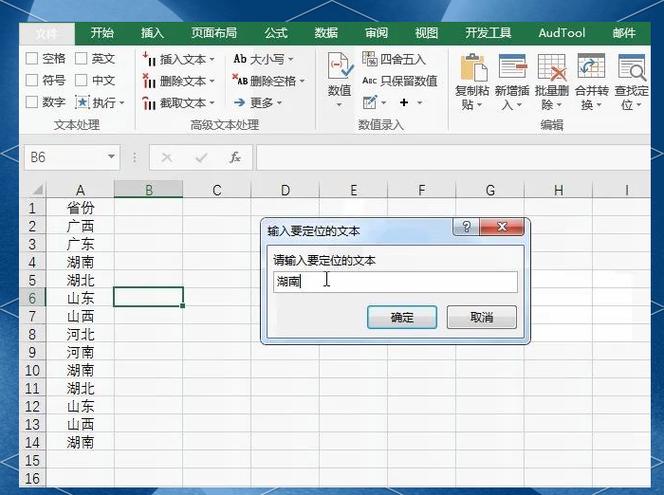
Task: Click the 新增插入 icon
Action: (x=513, y=66)
